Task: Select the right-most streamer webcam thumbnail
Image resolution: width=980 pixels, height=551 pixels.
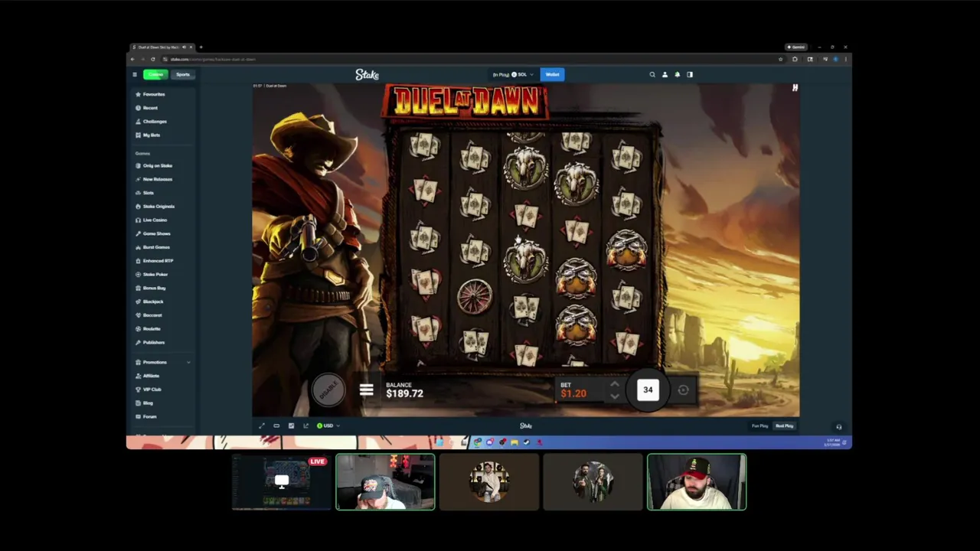Action: click(x=697, y=482)
